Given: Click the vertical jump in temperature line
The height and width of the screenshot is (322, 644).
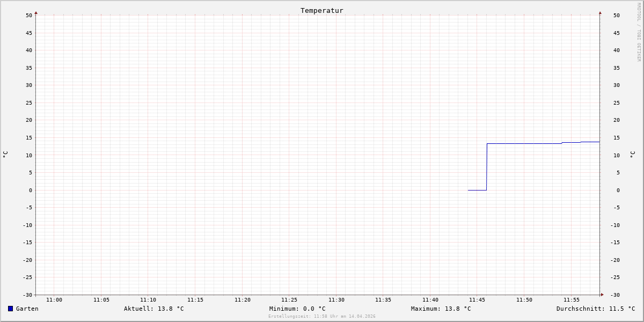Looking at the screenshot, I should point(487,166).
